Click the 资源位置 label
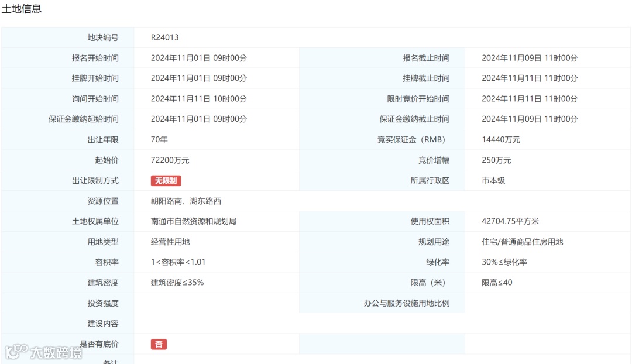 tap(103, 201)
